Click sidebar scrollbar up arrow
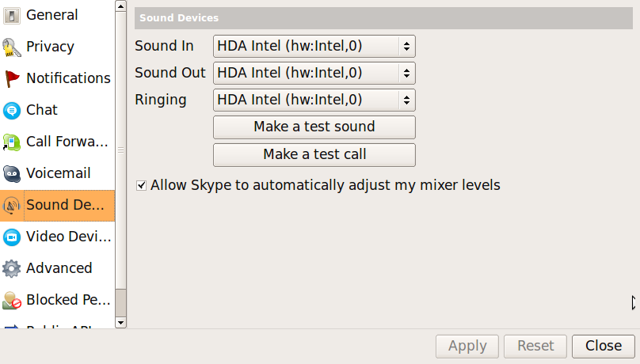This screenshot has width=640, height=364. click(121, 6)
